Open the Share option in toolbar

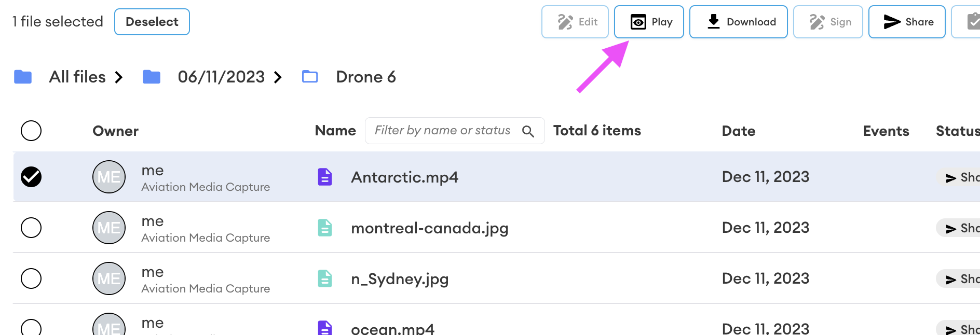[x=907, y=22]
